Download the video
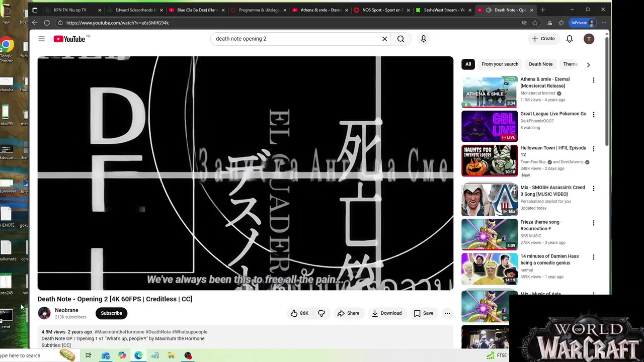The width and height of the screenshot is (644, 362). click(386, 313)
